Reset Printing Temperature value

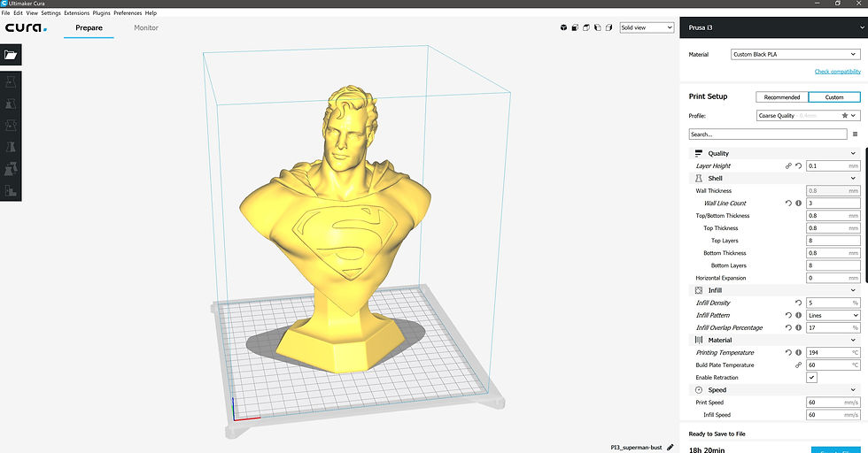click(x=788, y=352)
